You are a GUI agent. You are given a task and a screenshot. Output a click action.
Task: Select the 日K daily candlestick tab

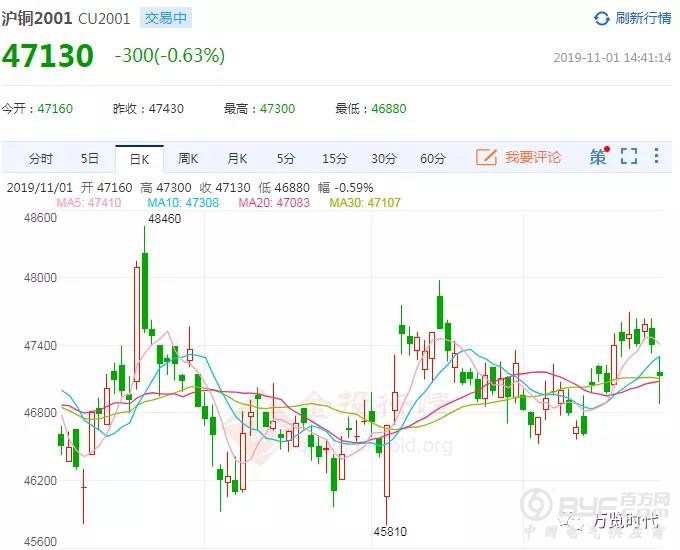click(x=138, y=158)
